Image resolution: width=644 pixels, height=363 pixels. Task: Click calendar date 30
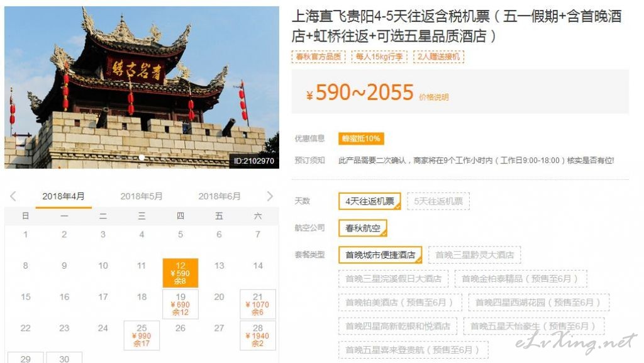(64, 358)
